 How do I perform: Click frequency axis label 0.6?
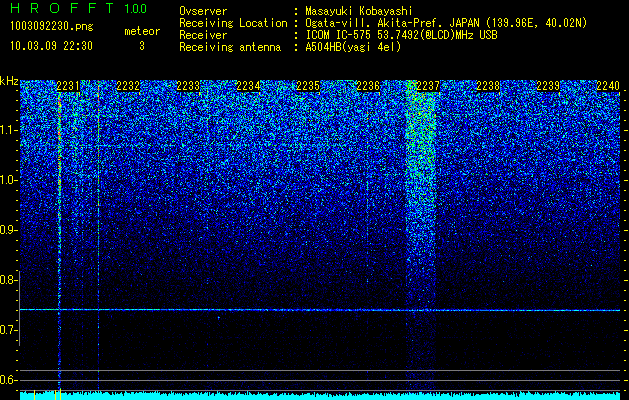(x=9, y=380)
